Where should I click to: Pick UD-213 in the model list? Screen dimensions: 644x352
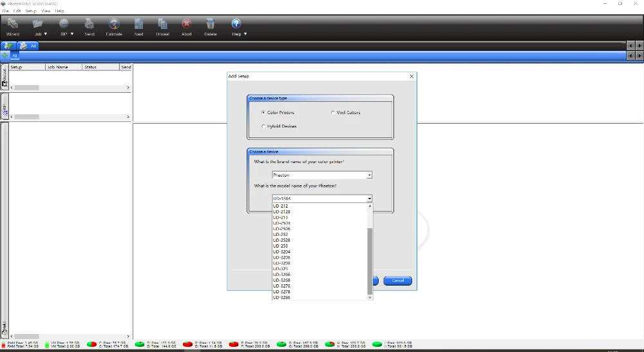(x=319, y=217)
